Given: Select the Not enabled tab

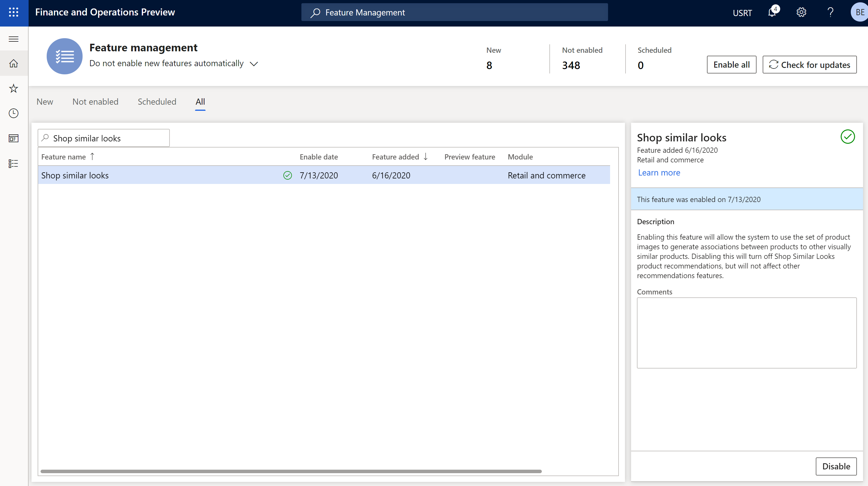Looking at the screenshot, I should [x=95, y=101].
